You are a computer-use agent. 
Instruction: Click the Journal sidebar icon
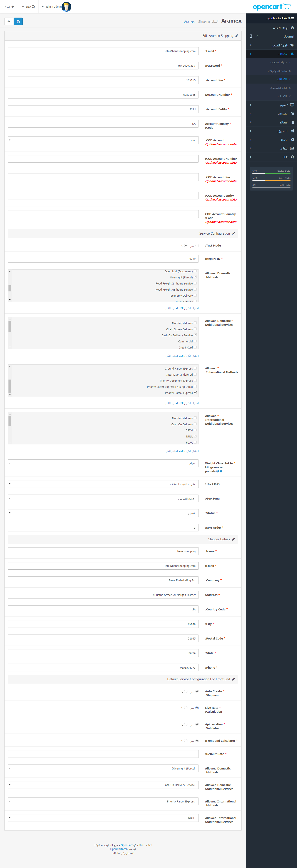tap(251, 36)
